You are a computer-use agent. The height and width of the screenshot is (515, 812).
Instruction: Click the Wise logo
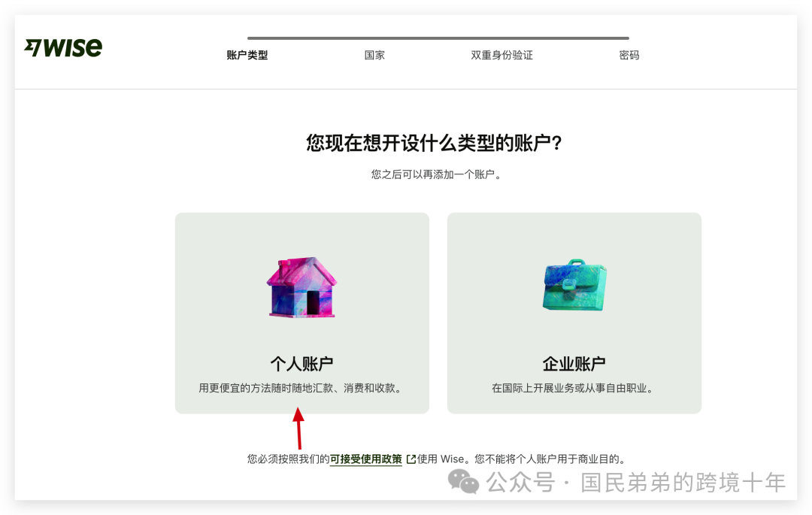pyautogui.click(x=64, y=47)
